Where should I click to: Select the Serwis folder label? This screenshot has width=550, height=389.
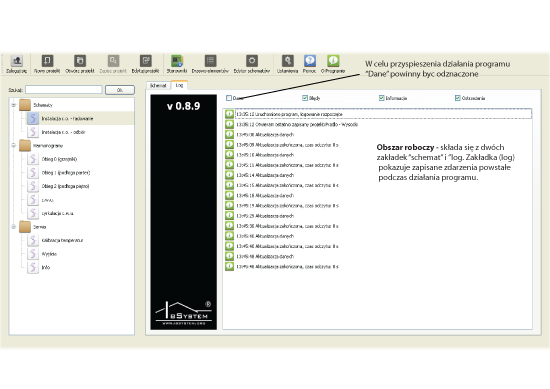[40, 227]
